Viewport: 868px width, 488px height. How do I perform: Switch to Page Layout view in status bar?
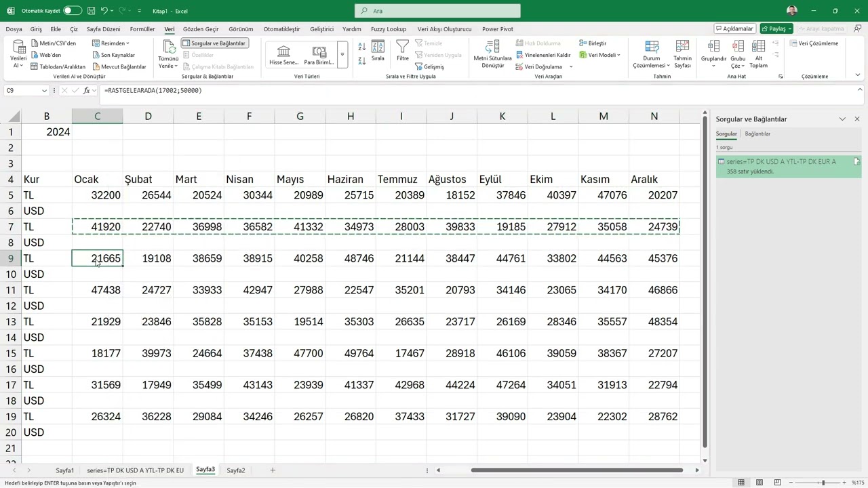759,483
